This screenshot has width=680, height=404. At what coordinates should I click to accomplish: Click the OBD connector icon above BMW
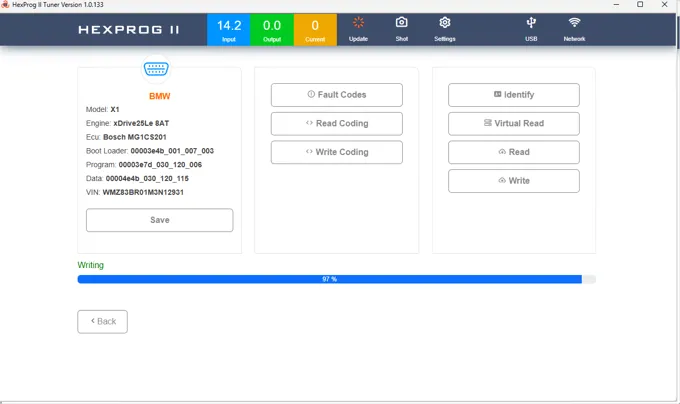(156, 68)
